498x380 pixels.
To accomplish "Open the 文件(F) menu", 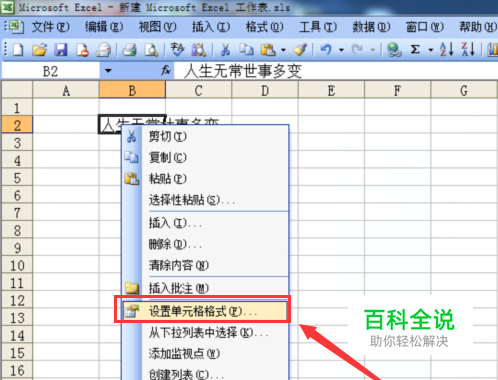I will (x=50, y=27).
